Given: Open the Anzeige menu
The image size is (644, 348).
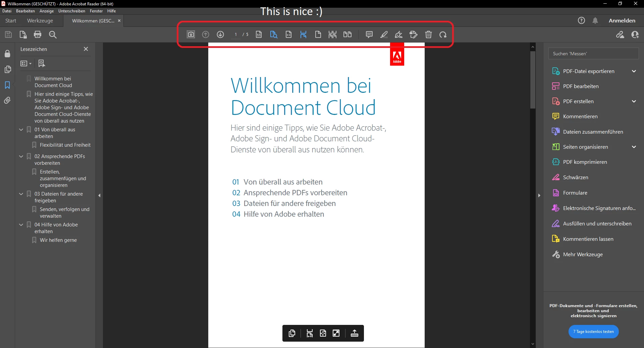Looking at the screenshot, I should (x=47, y=11).
